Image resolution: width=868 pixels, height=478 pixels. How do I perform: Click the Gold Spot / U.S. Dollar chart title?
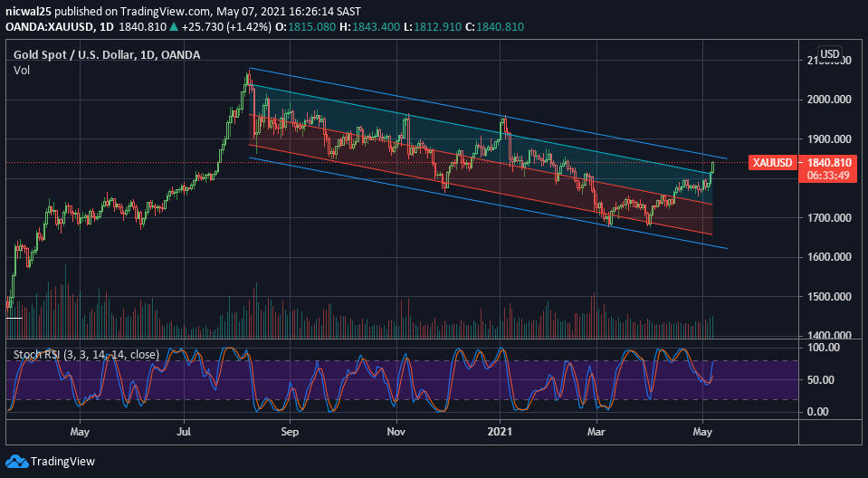[107, 54]
